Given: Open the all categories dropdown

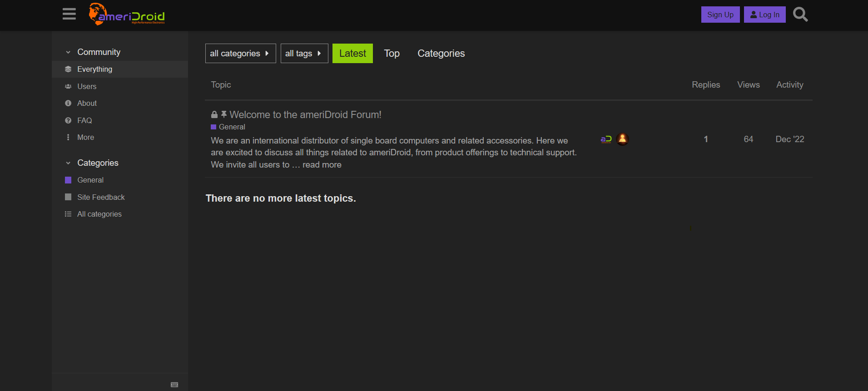Looking at the screenshot, I should coord(240,54).
